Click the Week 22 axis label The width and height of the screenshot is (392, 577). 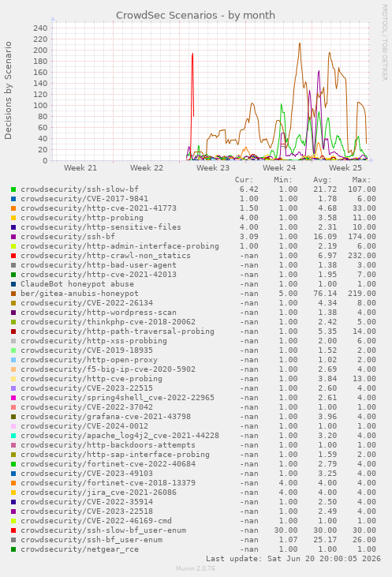(147, 168)
